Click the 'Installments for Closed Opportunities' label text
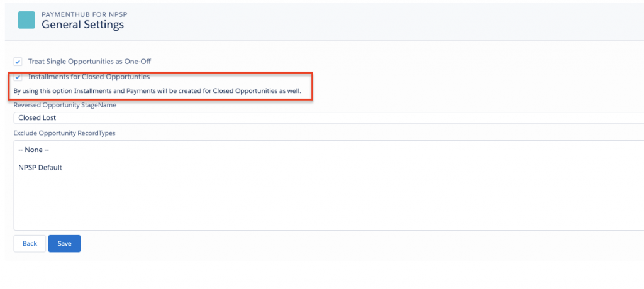The height and width of the screenshot is (289, 644). [89, 77]
